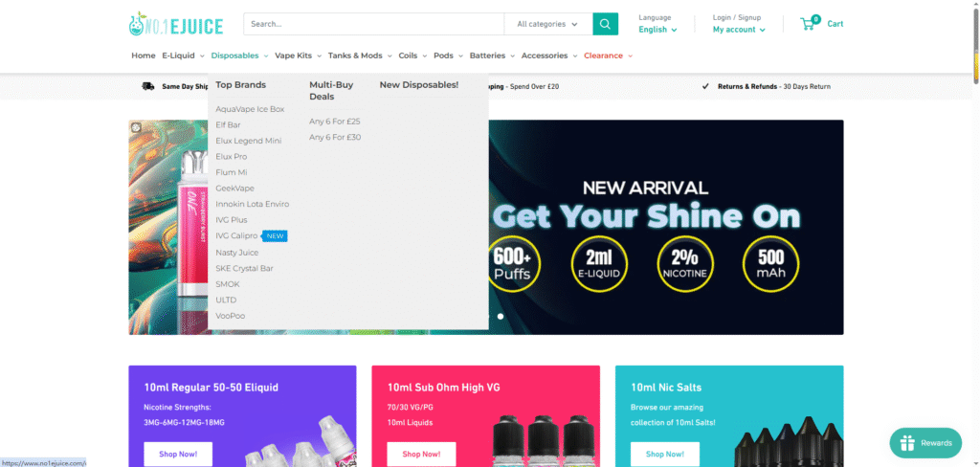Screen dimensions: 980x467
Task: Click the 10ml Nic Salts card title
Action: 666,388
